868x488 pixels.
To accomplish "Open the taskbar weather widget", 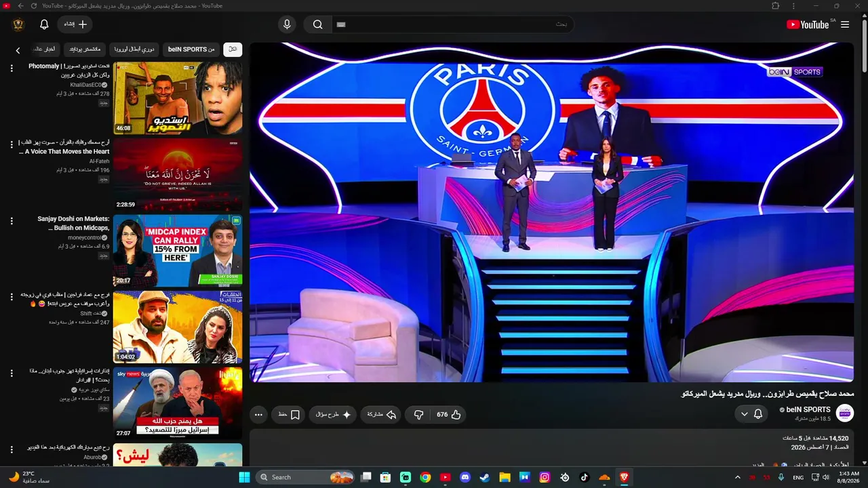I will click(30, 477).
